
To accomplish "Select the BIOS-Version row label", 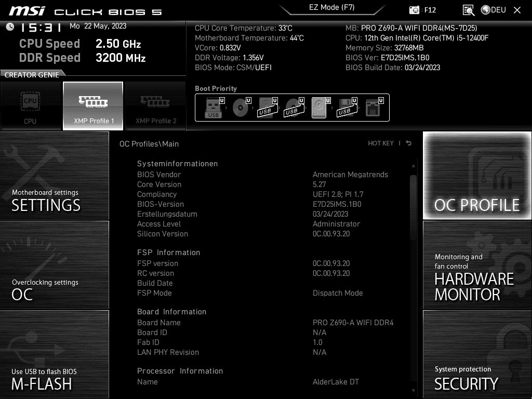I will pyautogui.click(x=161, y=204).
